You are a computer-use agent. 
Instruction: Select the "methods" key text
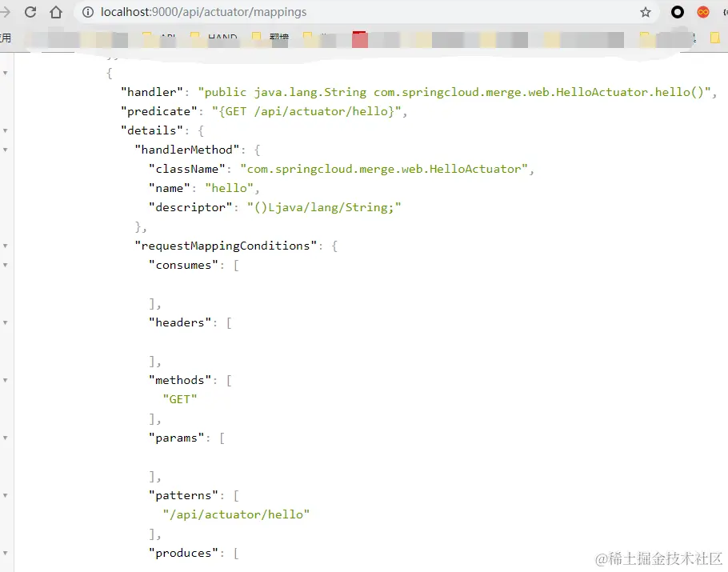pyautogui.click(x=180, y=380)
